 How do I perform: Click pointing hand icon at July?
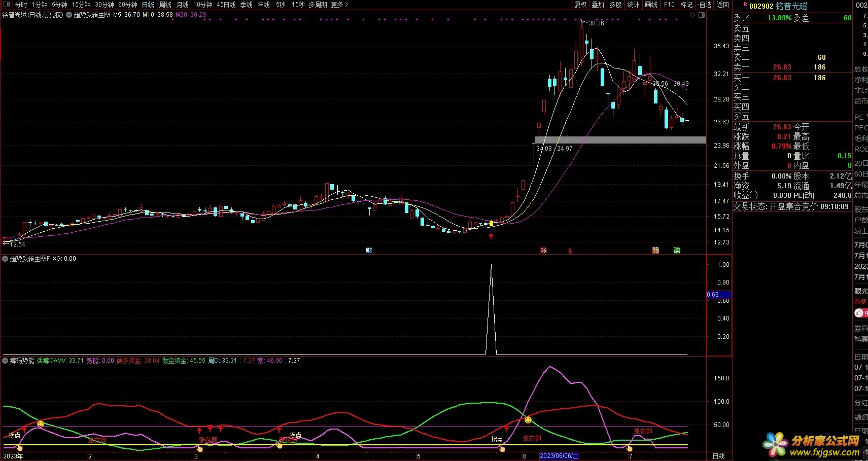tap(630, 448)
